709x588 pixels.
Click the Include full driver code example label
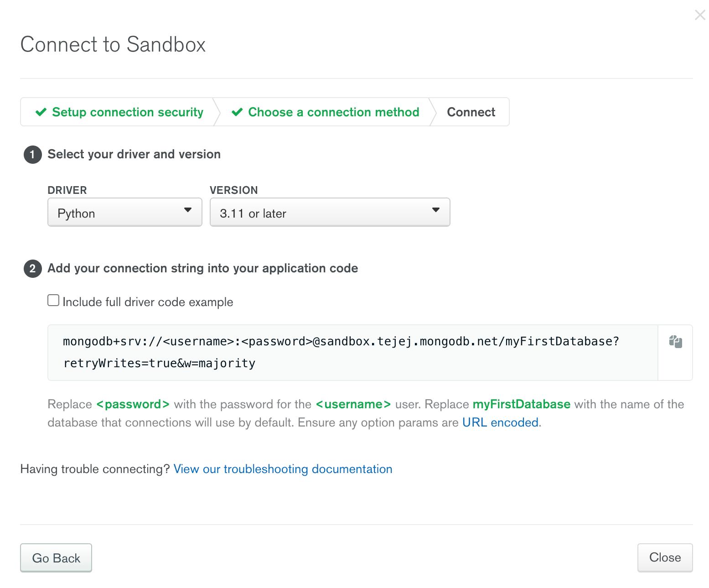[148, 302]
